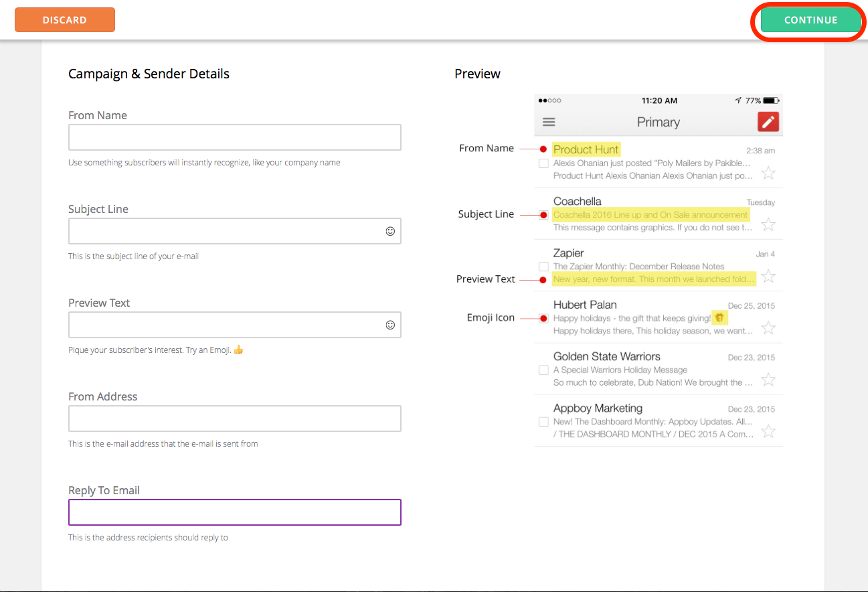Viewport: 868px width, 592px height.
Task: Check the Product Hunt email checkbox
Action: [543, 163]
